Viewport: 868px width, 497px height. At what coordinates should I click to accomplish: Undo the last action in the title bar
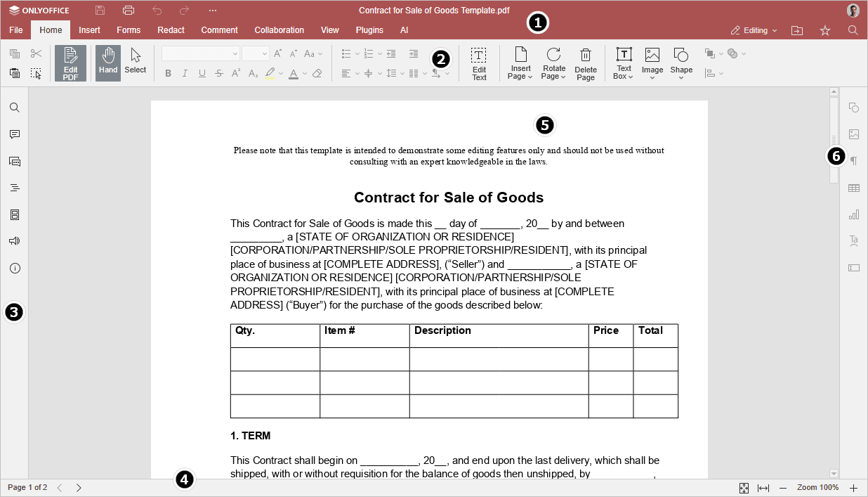(x=157, y=11)
